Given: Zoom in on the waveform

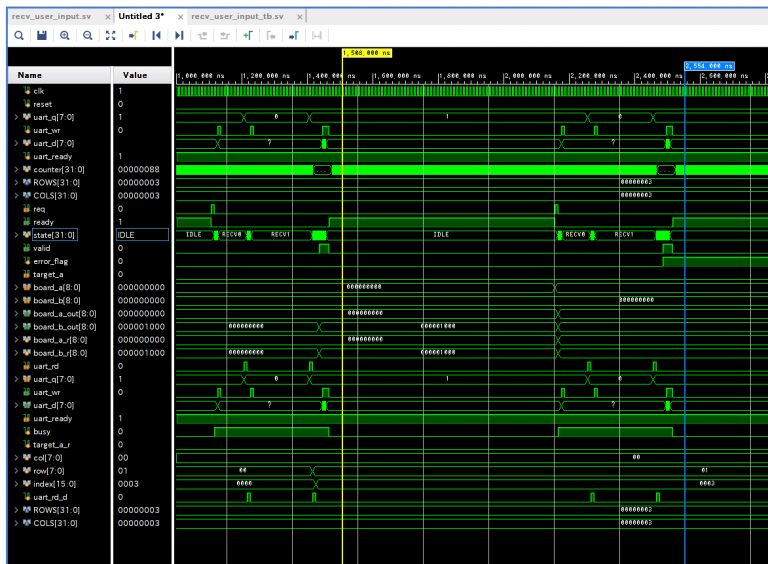Looking at the screenshot, I should coord(65,35).
